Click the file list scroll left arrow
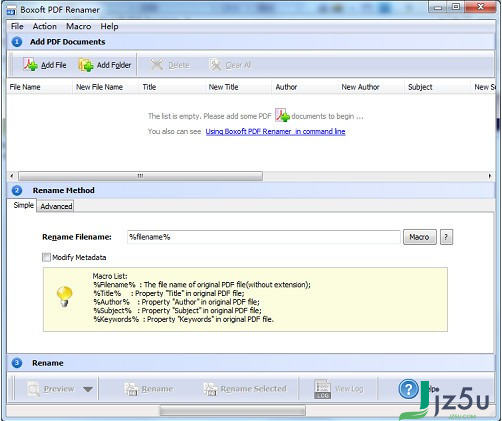502x421 pixels. [12, 176]
